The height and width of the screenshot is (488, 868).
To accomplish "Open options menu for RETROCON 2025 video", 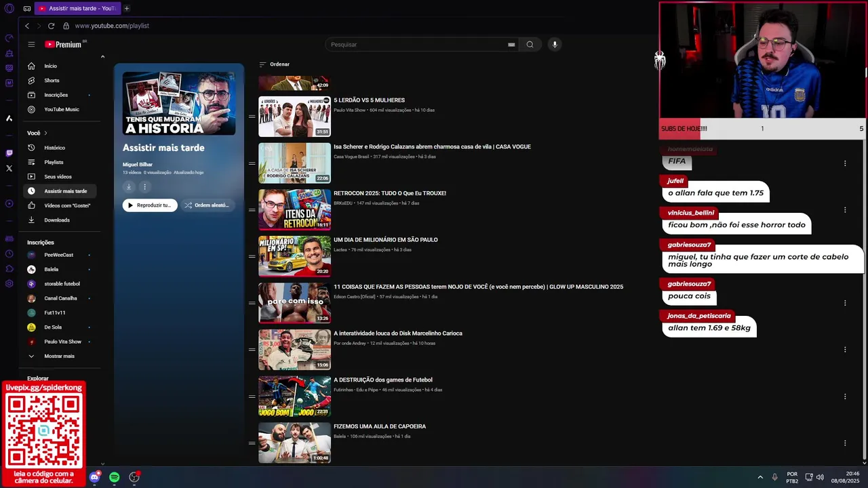I will pyautogui.click(x=845, y=210).
